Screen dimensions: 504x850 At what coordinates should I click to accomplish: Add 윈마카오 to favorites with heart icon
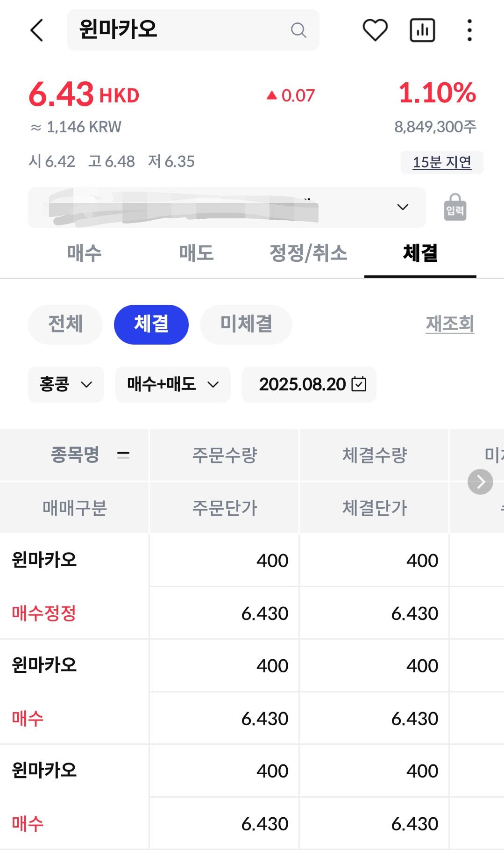375,30
